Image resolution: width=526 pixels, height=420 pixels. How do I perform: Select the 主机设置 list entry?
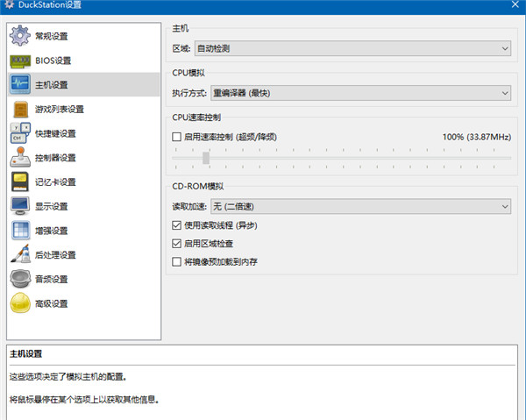(x=51, y=85)
